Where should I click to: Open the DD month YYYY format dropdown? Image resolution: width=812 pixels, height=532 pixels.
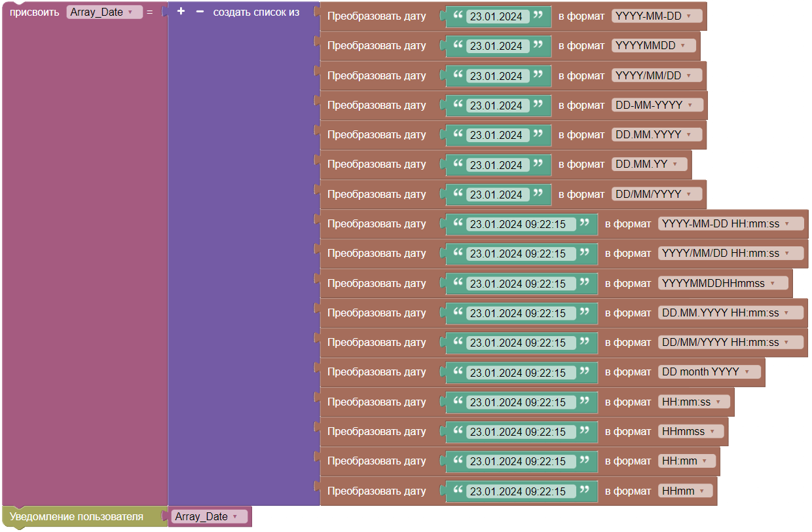coord(710,371)
